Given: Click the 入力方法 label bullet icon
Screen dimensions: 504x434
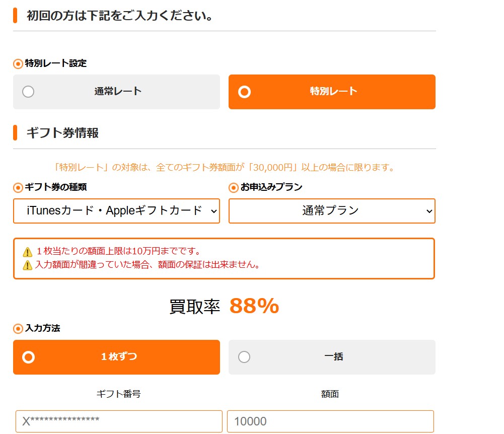Looking at the screenshot, I should [x=18, y=329].
